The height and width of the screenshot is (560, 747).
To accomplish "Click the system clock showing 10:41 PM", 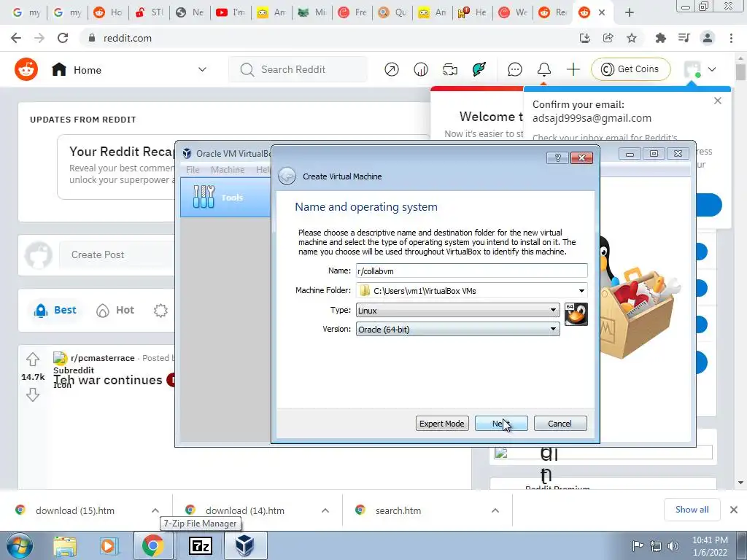I will click(710, 546).
